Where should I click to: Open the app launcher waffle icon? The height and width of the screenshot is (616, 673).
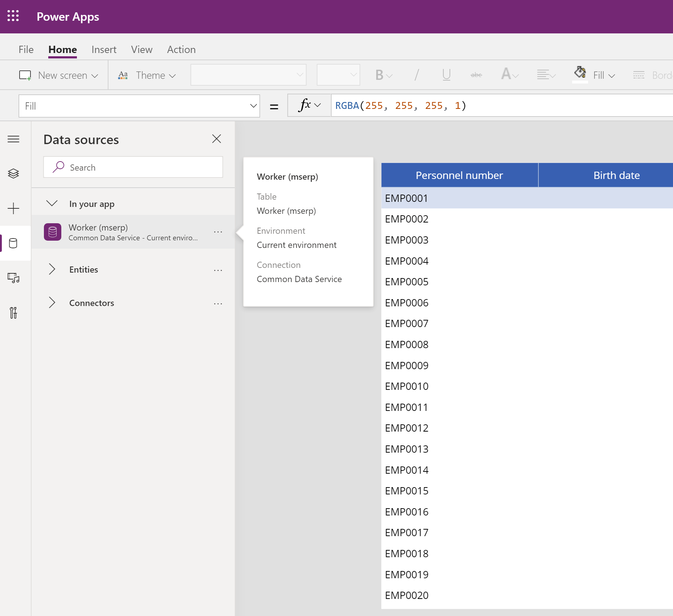[x=13, y=16]
